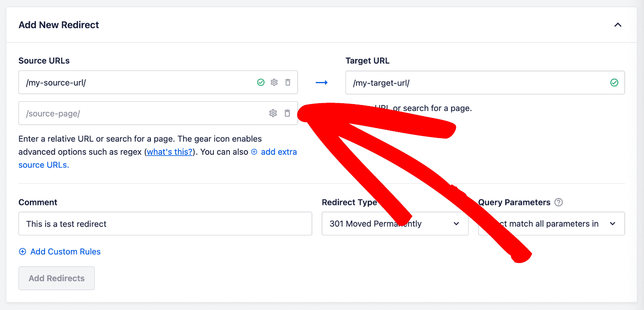The image size is (644, 310).
Task: Click the green checkmark in the first source URL
Action: (261, 82)
